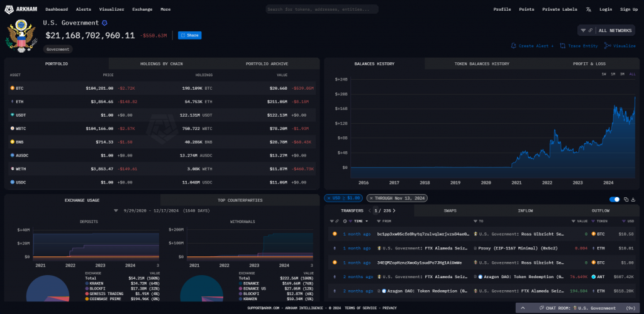Open the Profit & Loss tab

click(589, 63)
